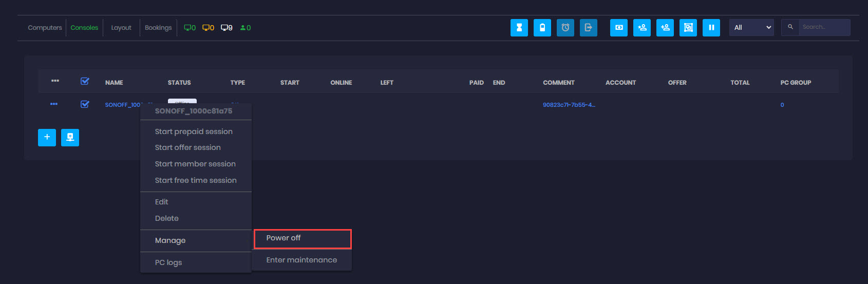868x284 pixels.
Task: Open the Bookings tab
Action: coord(158,28)
